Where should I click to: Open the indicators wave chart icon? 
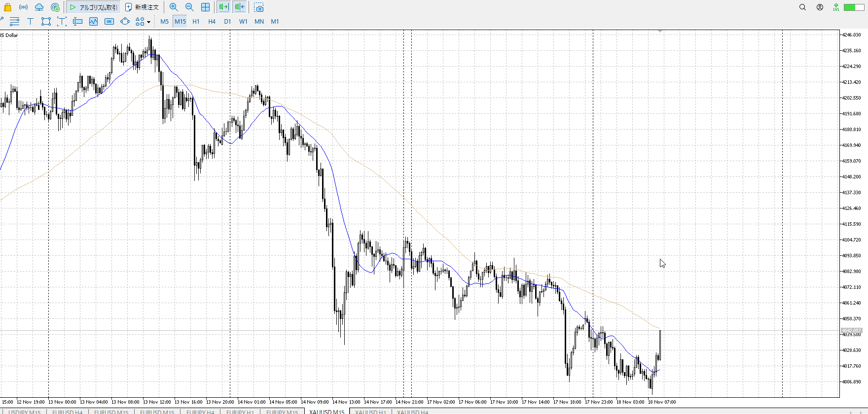point(94,22)
